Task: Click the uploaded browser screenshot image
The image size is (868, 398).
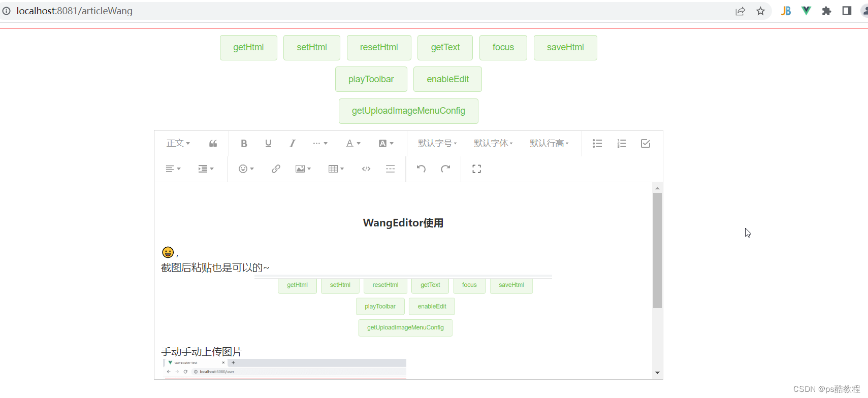Action: 284,369
